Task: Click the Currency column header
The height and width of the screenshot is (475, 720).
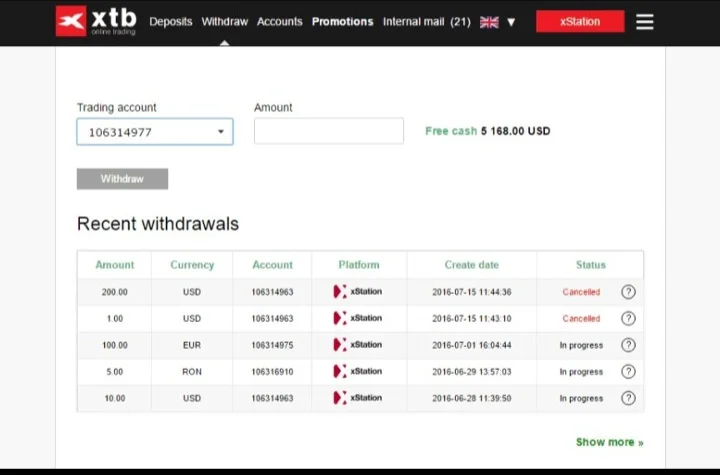Action: pos(192,265)
